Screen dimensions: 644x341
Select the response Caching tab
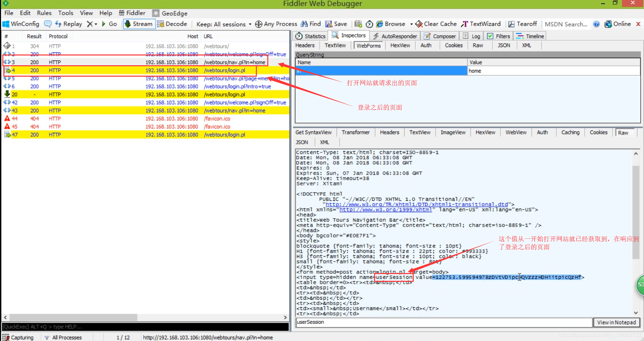pos(570,132)
